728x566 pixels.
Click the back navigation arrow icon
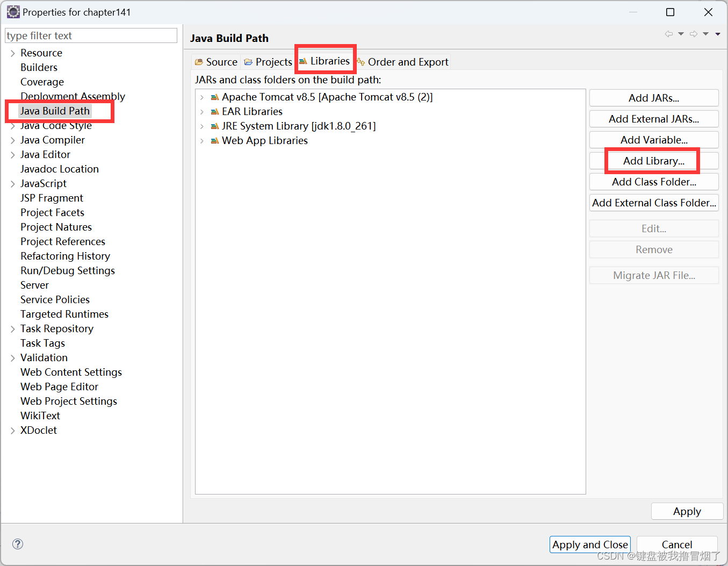click(x=669, y=33)
